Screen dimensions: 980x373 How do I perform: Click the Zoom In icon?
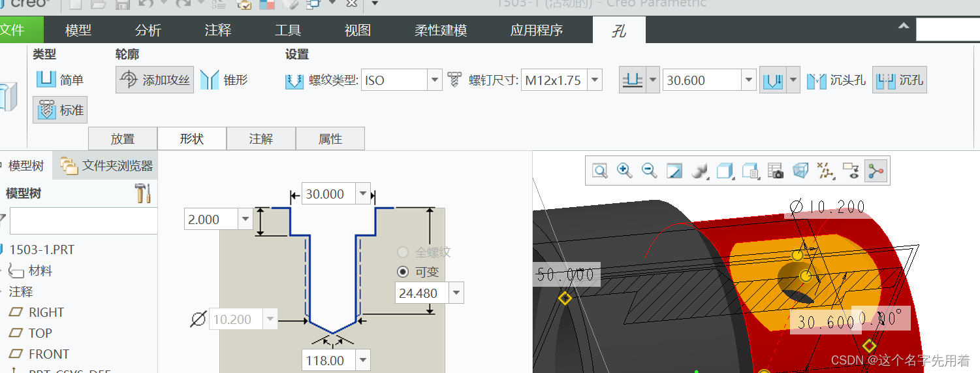click(625, 171)
